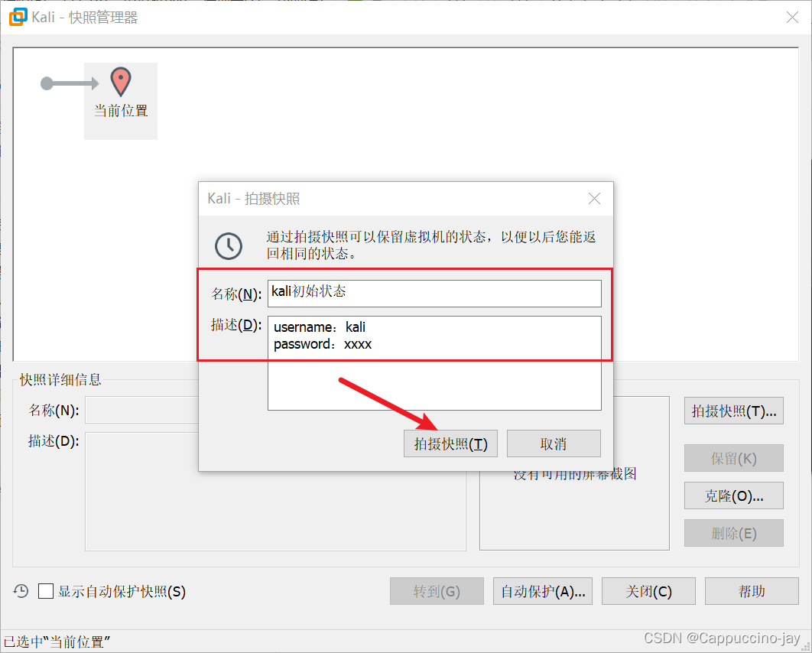Open 自动保护(A)... settings
This screenshot has width=812, height=653.
pos(543,591)
